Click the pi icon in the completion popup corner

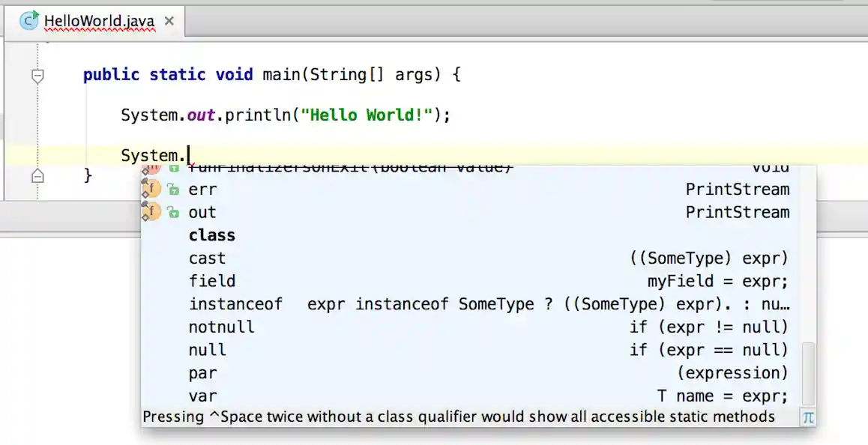coord(807,417)
